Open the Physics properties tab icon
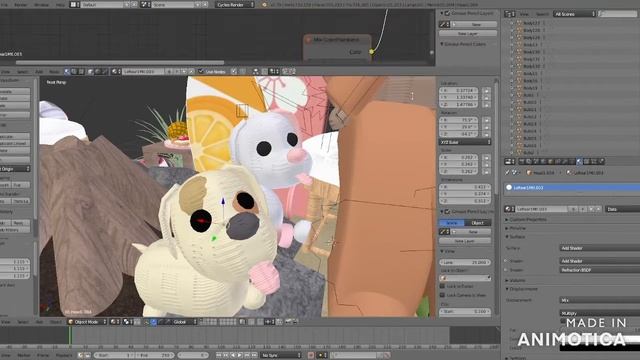 point(601,161)
